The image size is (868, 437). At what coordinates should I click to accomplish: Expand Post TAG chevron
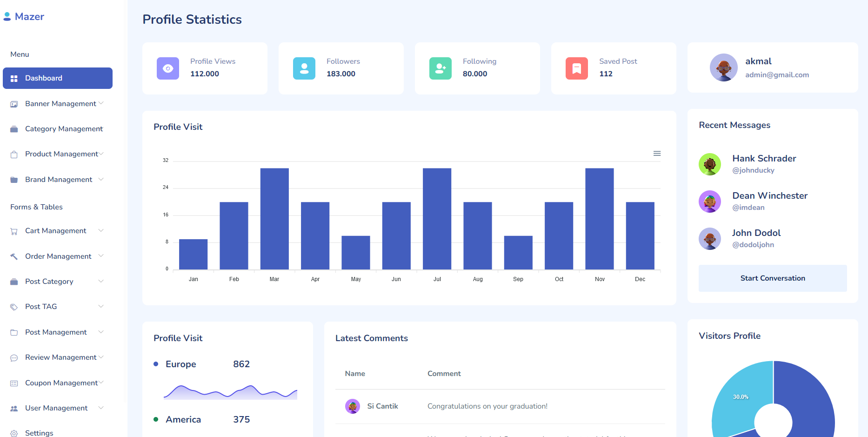101,306
